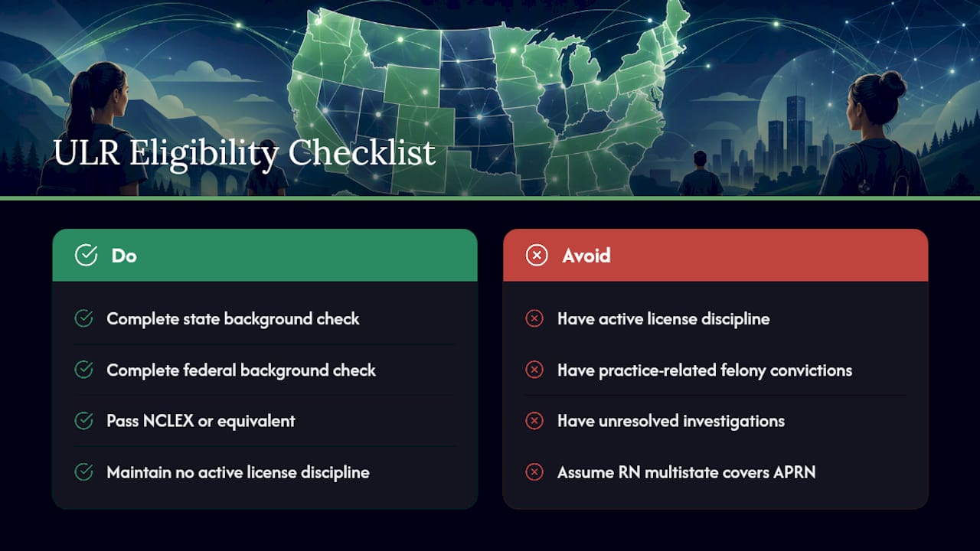Click the check icon beside Complete federal background check

tap(83, 370)
